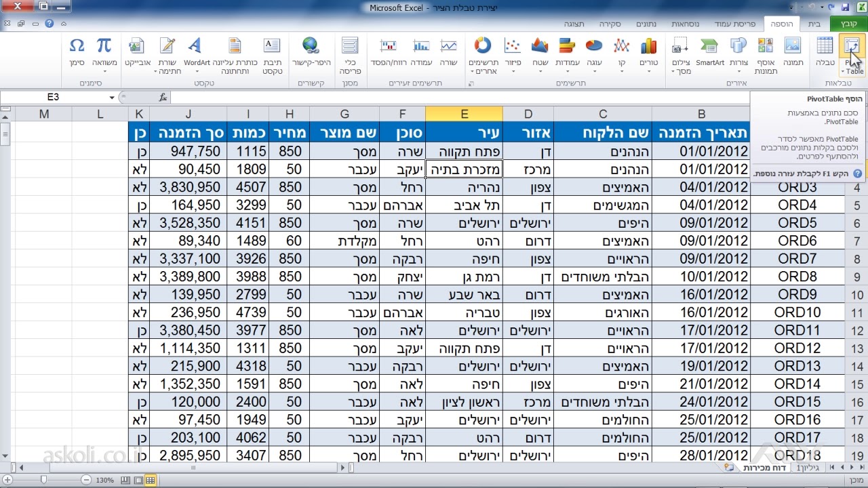
Task: Open the File (קובץ) button
Action: [848, 24]
